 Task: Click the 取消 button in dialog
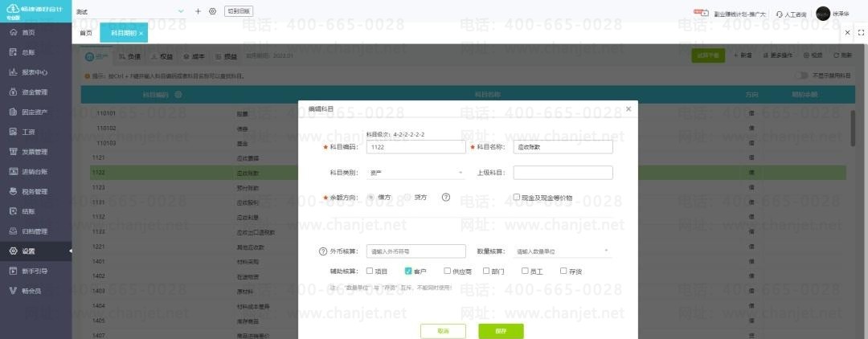(443, 331)
